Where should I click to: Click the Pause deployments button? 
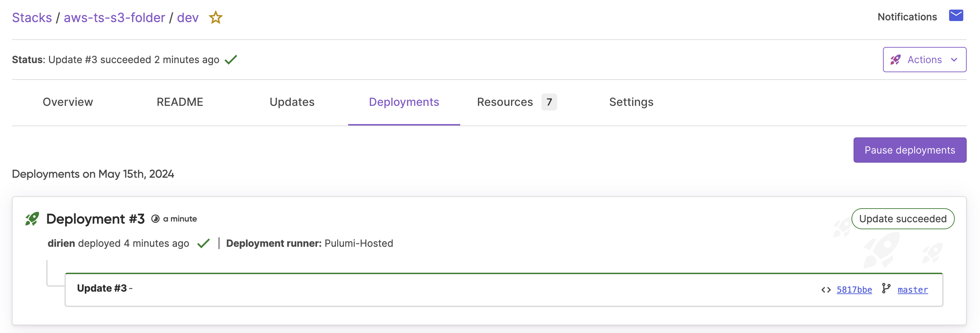coord(910,150)
